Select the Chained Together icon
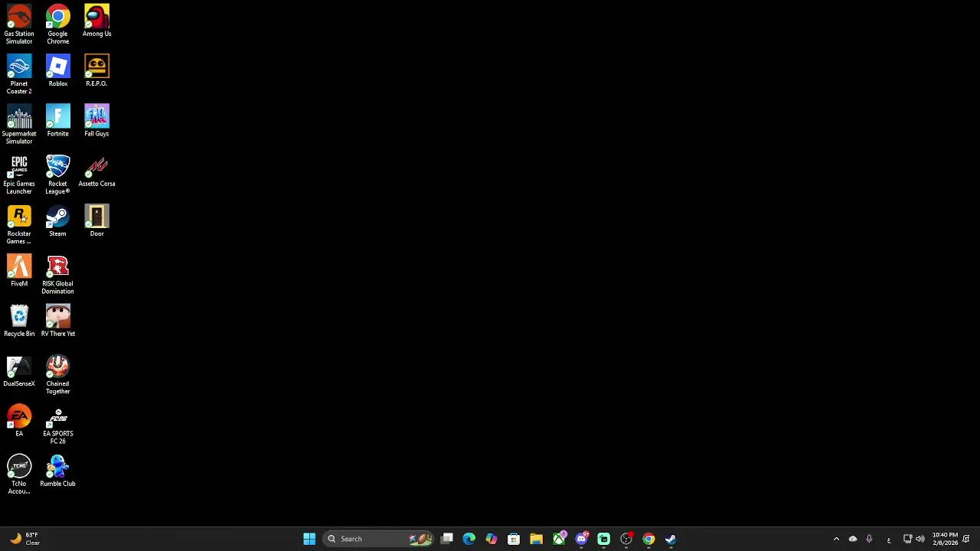980x551 pixels. pyautogui.click(x=57, y=374)
